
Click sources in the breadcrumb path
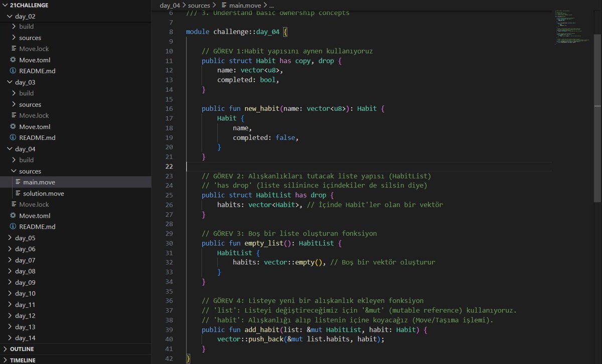click(199, 6)
